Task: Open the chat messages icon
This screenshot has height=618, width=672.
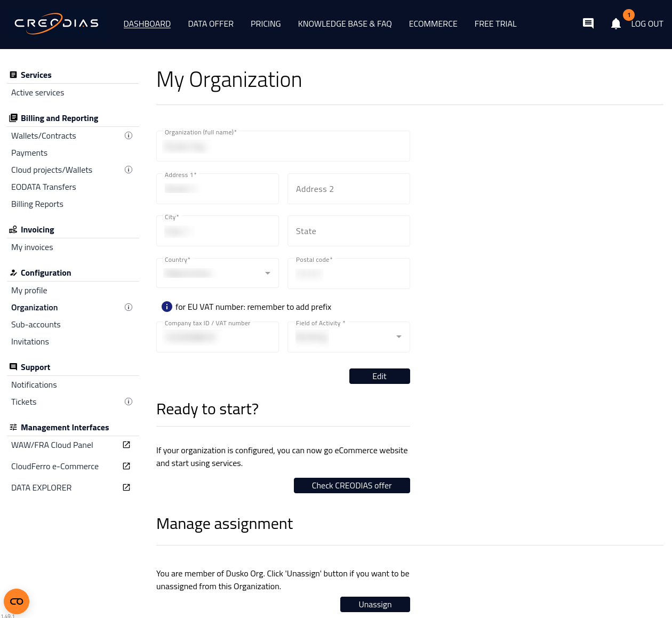Action: tap(588, 23)
